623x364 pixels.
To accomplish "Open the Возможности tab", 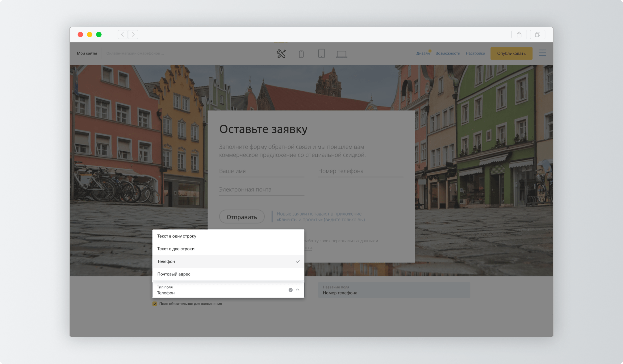I will point(448,53).
